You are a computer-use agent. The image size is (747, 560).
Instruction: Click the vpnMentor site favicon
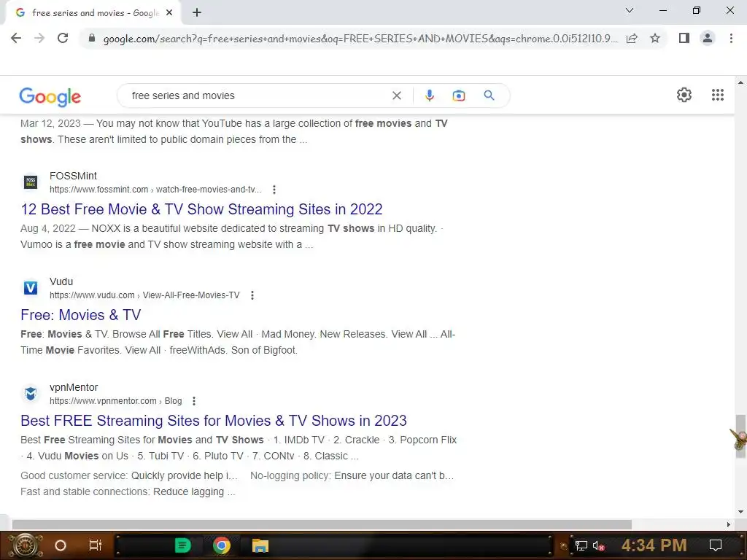click(31, 393)
